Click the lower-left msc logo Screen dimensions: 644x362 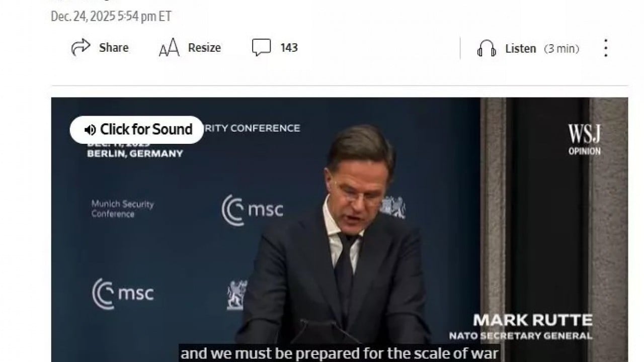123,294
